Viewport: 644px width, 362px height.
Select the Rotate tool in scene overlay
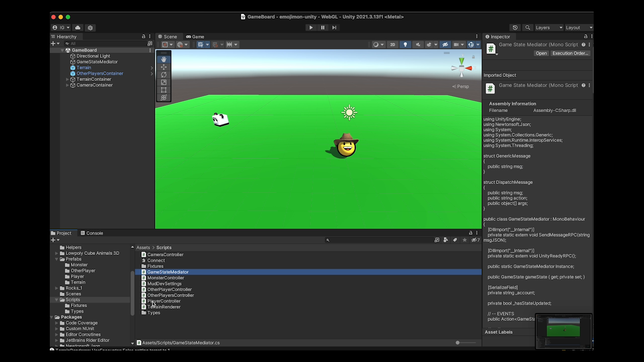coord(164,74)
